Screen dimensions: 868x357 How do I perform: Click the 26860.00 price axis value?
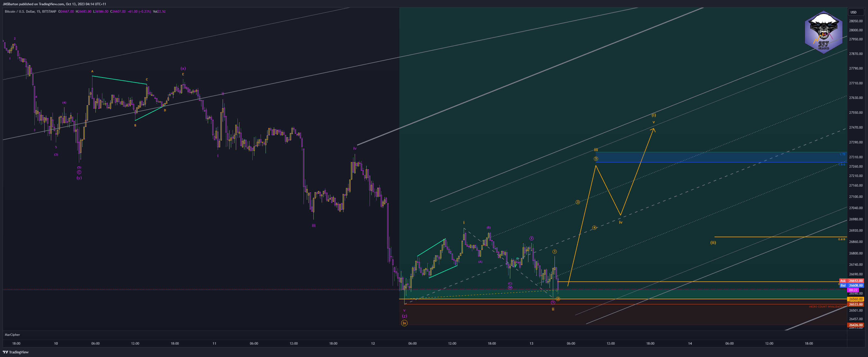(x=856, y=242)
